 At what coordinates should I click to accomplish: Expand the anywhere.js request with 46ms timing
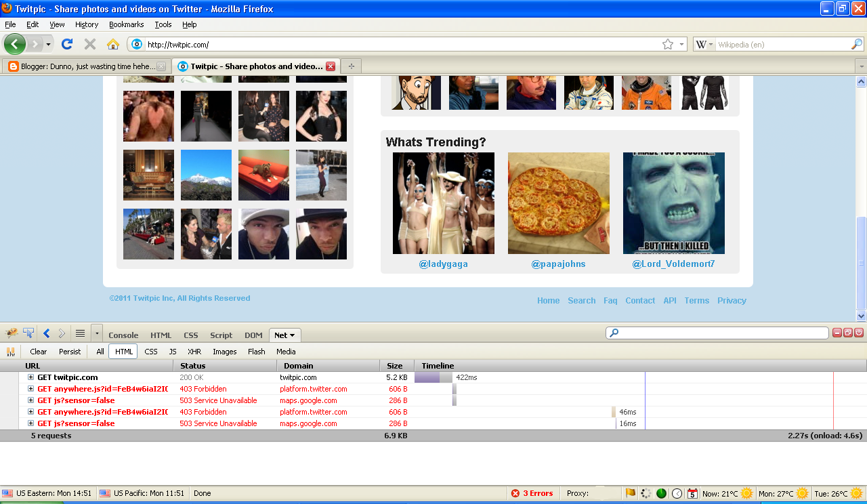[30, 412]
